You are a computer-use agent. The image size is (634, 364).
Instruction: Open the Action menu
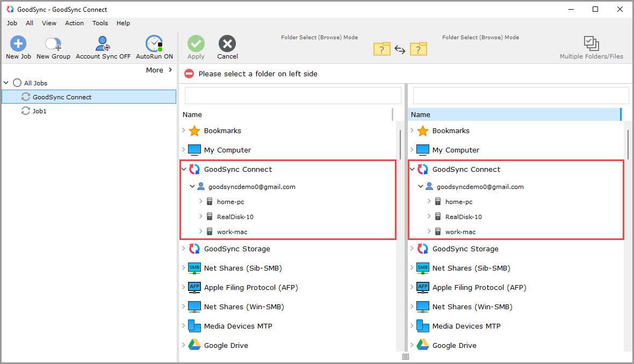(74, 23)
